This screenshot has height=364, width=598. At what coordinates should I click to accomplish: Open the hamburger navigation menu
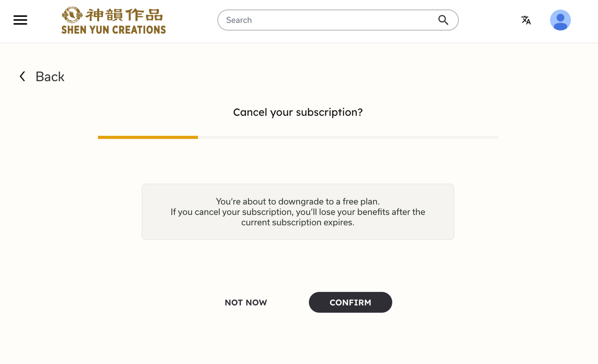[20, 20]
